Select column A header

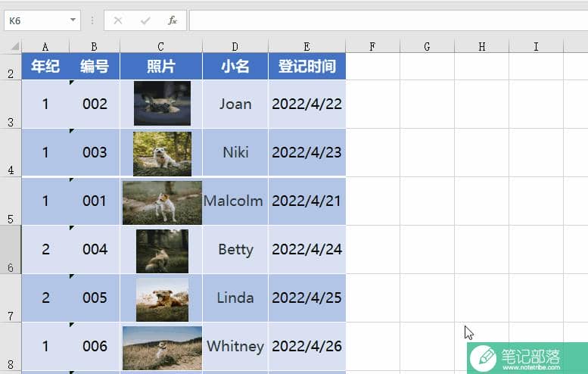coord(45,46)
